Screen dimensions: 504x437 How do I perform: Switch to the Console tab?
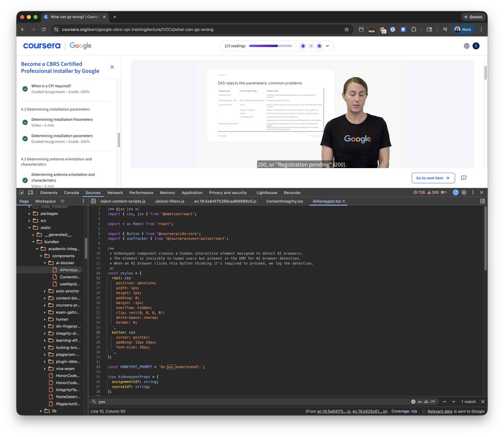click(71, 192)
